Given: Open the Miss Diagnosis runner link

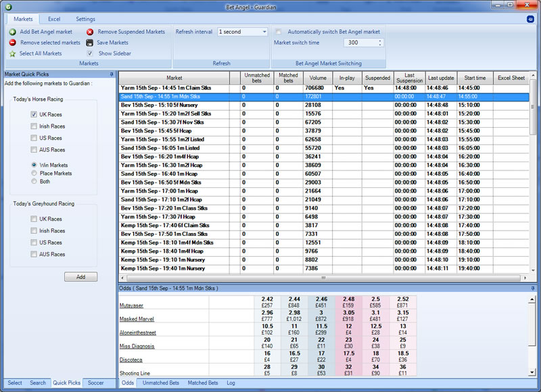Looking at the screenshot, I should click(x=137, y=346).
